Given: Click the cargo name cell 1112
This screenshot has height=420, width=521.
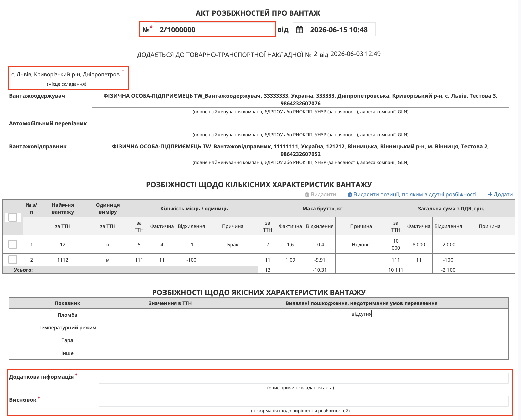Looking at the screenshot, I should [63, 260].
